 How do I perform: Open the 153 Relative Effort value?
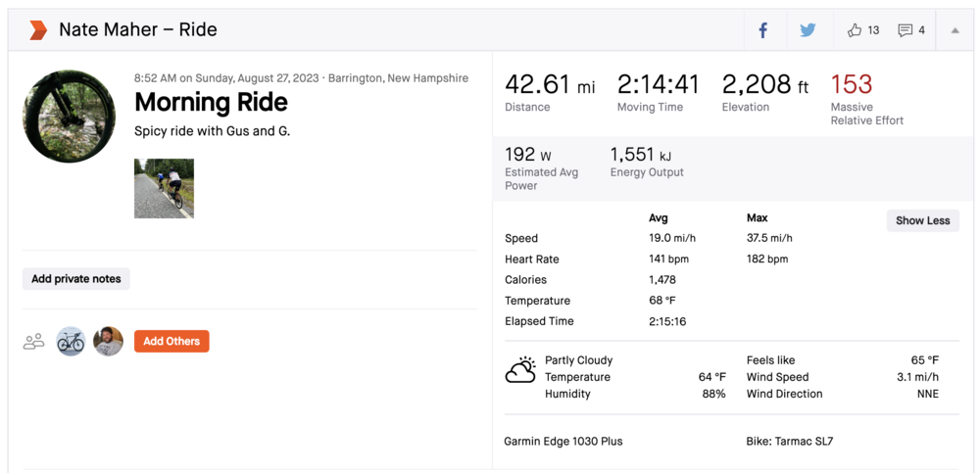click(x=852, y=85)
